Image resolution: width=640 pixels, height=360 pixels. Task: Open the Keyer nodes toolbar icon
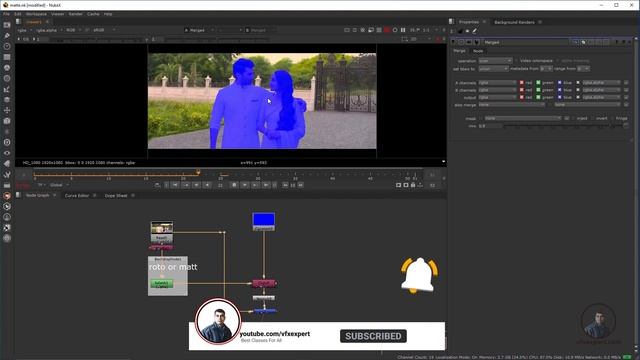tap(7, 89)
